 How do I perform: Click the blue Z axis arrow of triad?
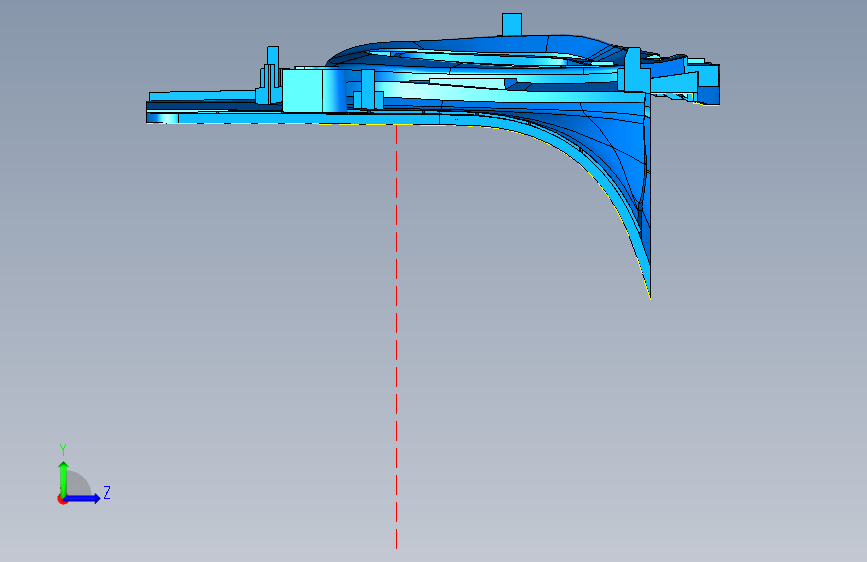83,498
